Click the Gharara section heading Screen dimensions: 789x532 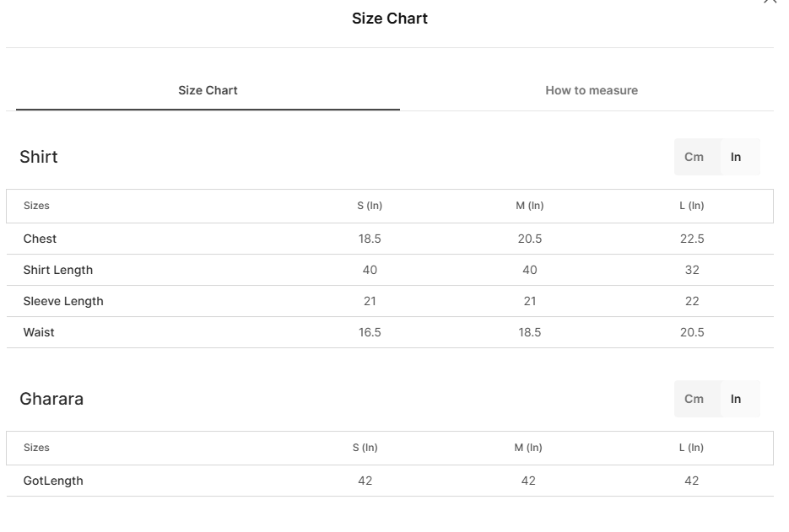point(51,399)
